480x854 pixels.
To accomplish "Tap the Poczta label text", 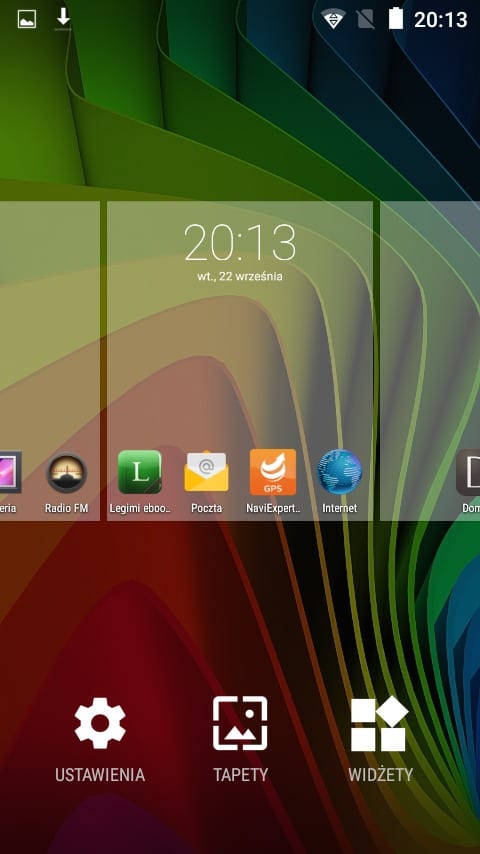I will pos(206,508).
